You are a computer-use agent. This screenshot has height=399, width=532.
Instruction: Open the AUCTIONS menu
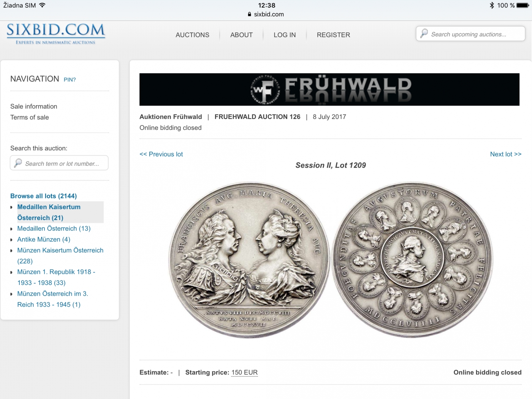[192, 35]
